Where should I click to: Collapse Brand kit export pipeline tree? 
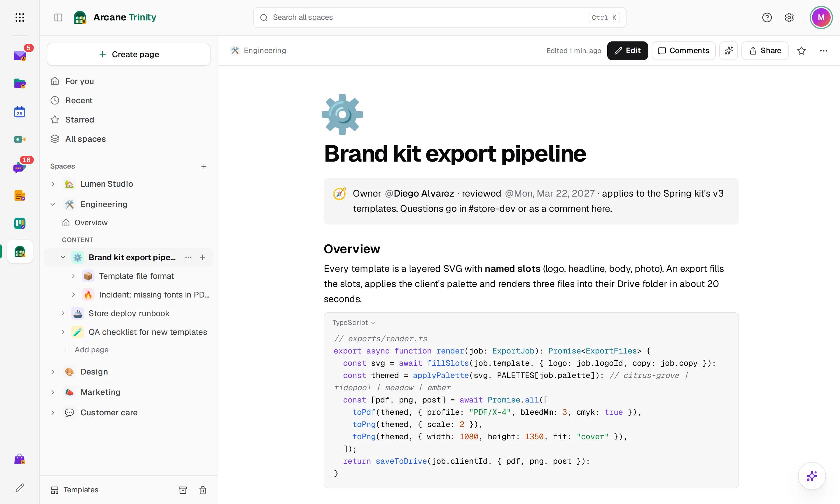coord(63,257)
